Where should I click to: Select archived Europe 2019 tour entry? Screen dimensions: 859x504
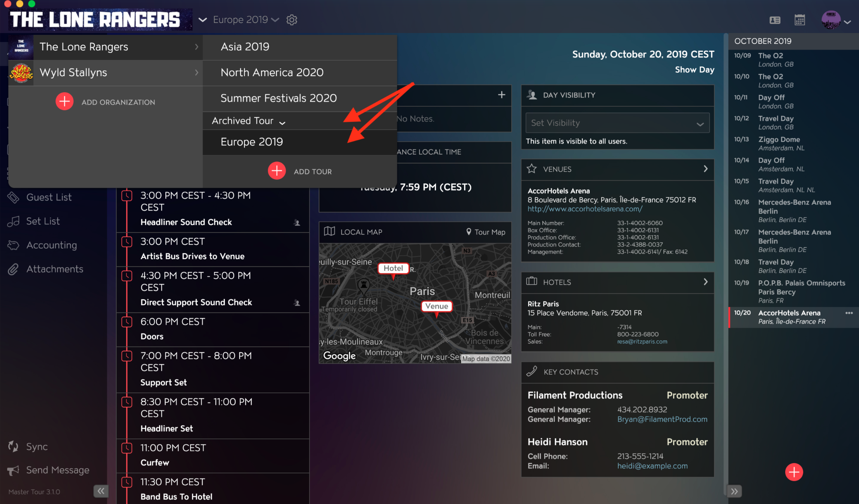tap(299, 142)
